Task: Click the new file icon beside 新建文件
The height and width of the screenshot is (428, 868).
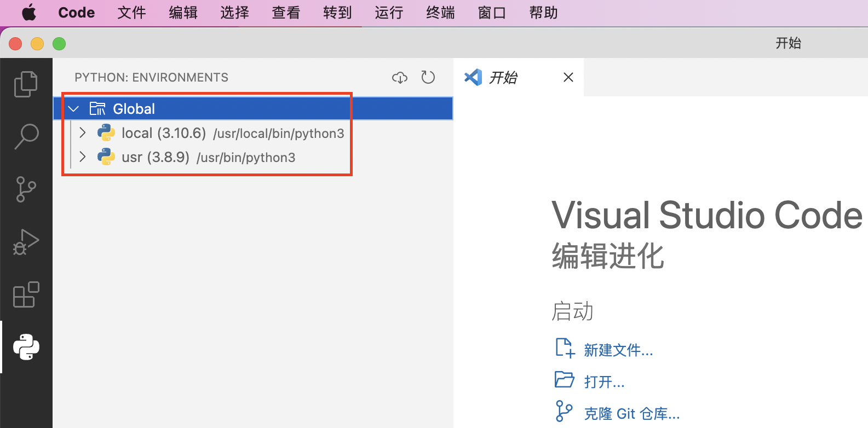Action: pyautogui.click(x=565, y=348)
